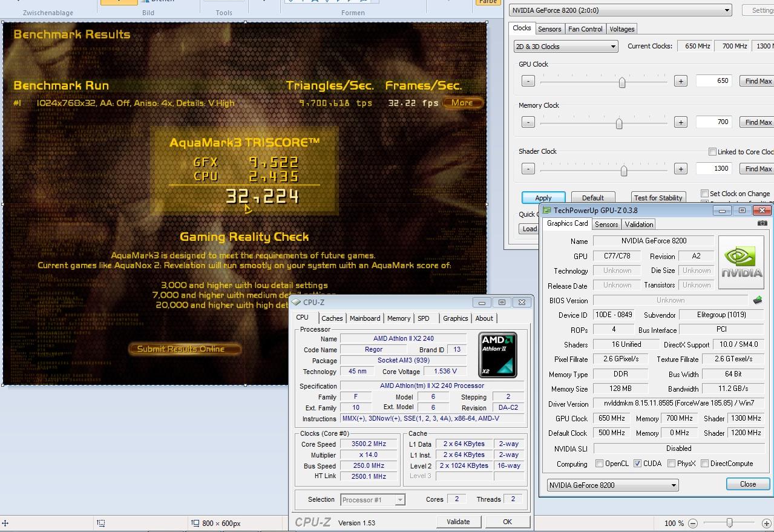Image resolution: width=774 pixels, height=532 pixels.
Task: Click the Shader Clock slider handle
Action: [x=623, y=170]
